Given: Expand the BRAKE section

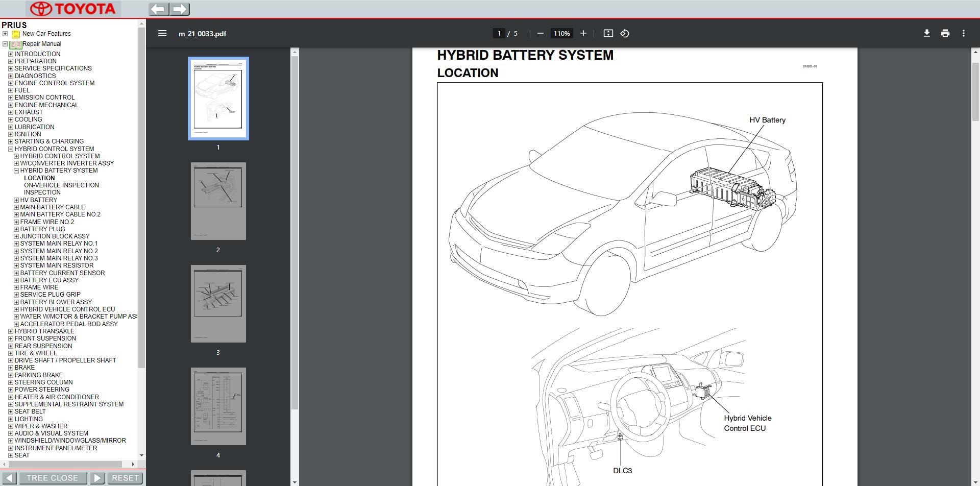Looking at the screenshot, I should 11,368.
